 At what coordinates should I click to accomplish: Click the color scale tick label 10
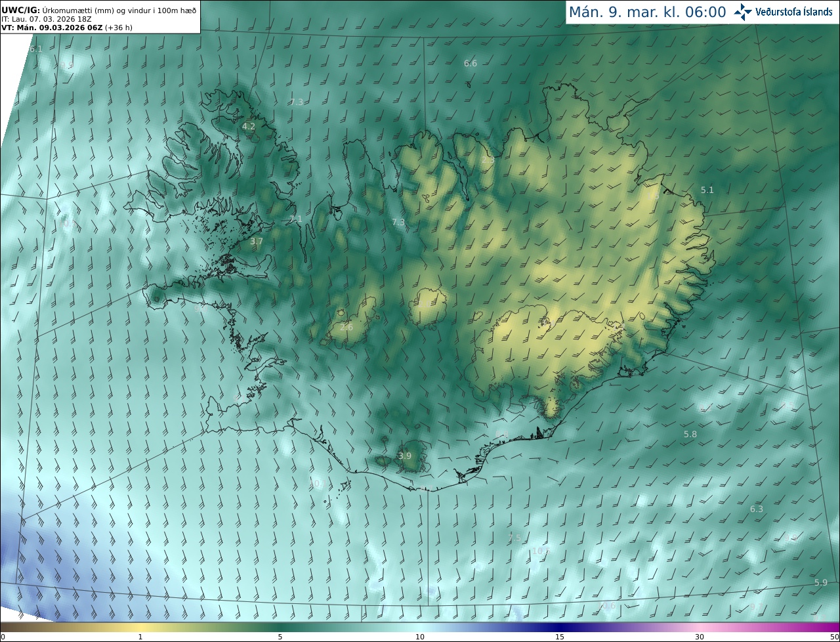420,637
